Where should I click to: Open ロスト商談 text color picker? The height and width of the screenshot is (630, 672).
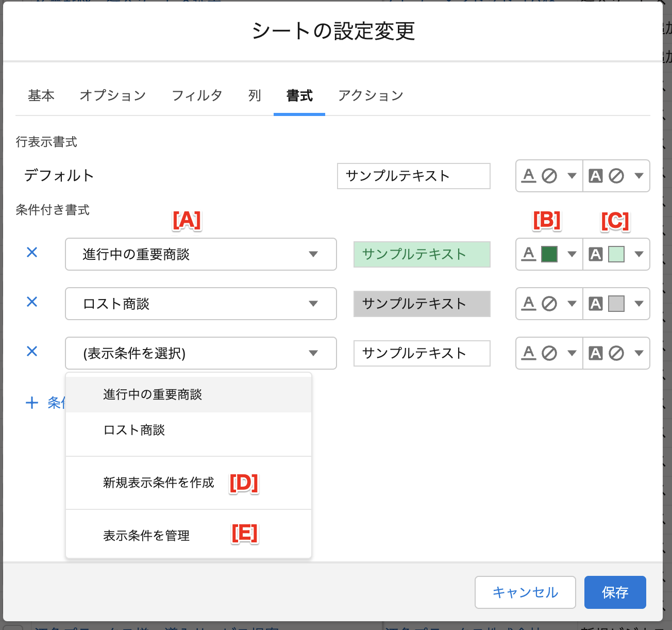[x=549, y=304]
